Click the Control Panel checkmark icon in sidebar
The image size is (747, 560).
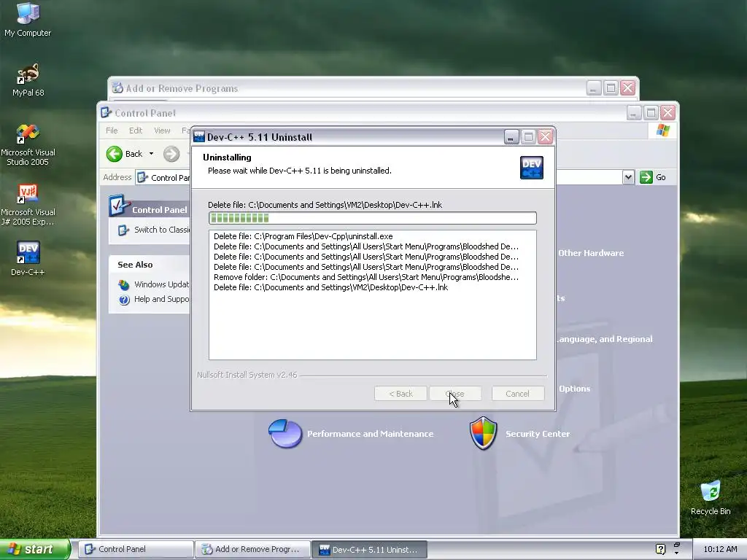118,205
